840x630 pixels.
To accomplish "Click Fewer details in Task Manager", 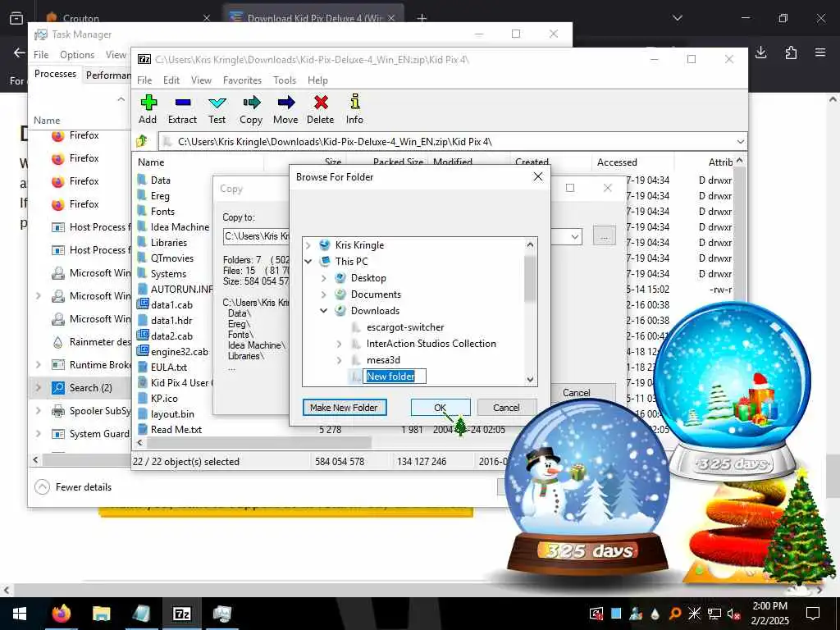I will pos(73,487).
